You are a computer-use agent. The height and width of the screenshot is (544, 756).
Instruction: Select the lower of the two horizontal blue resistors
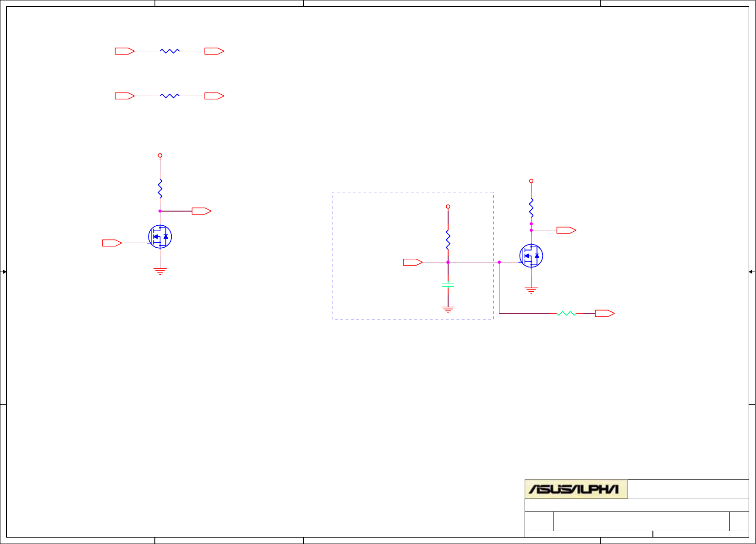[x=170, y=96]
